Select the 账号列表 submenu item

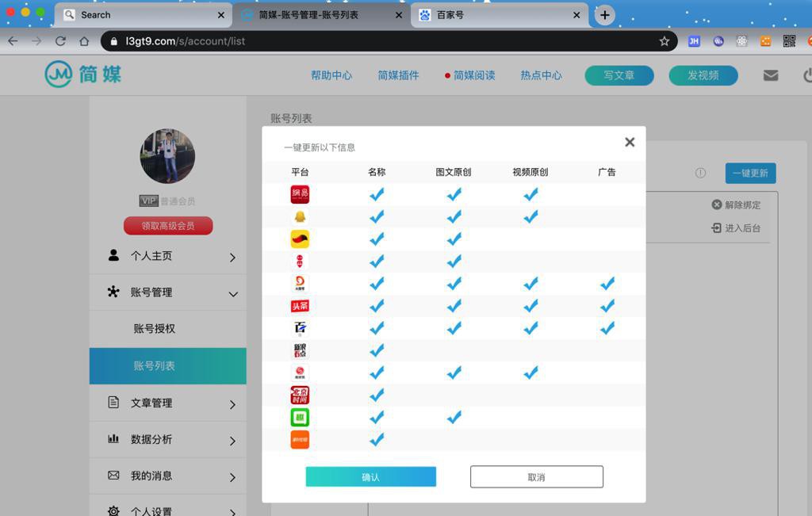click(x=168, y=366)
